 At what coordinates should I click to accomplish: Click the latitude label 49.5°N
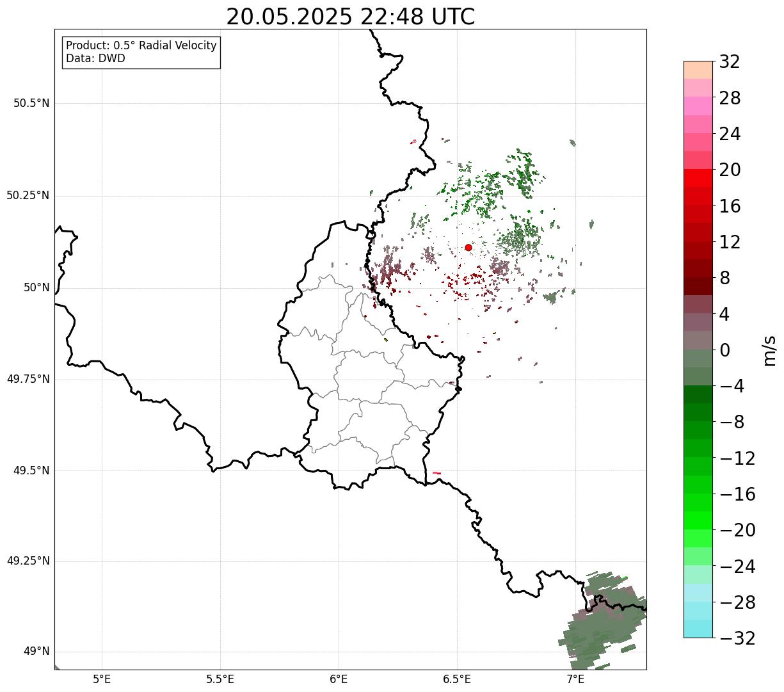click(31, 471)
